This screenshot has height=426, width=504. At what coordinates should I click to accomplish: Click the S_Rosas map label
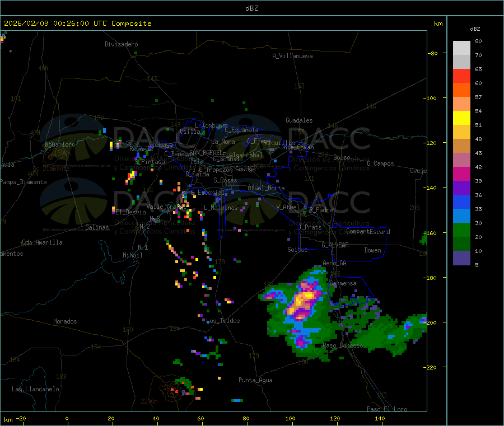225,180
